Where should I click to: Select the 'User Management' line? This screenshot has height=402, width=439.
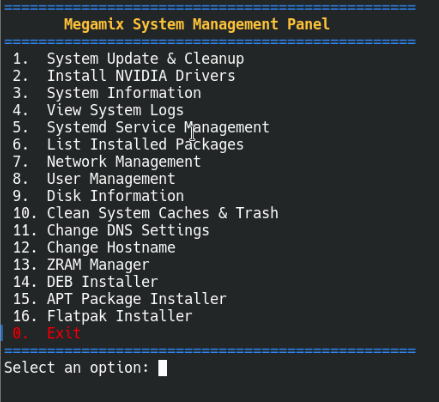[94, 179]
